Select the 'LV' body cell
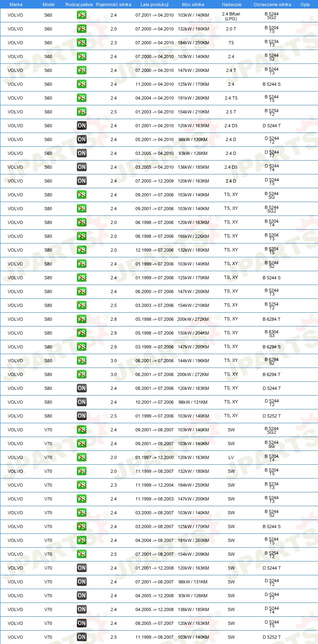Image resolution: width=318 pixels, height=644 pixels. pyautogui.click(x=231, y=457)
